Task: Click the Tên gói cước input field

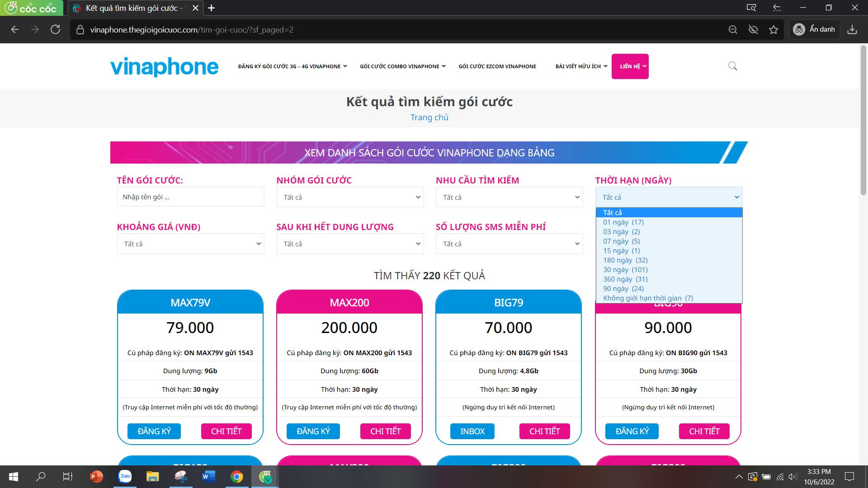Action: pos(190,197)
